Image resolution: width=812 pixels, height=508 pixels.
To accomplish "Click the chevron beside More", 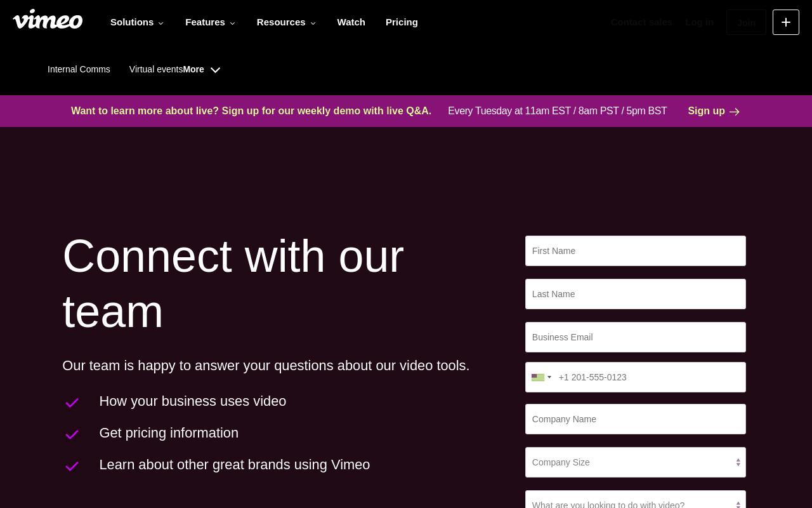I will pos(215,70).
